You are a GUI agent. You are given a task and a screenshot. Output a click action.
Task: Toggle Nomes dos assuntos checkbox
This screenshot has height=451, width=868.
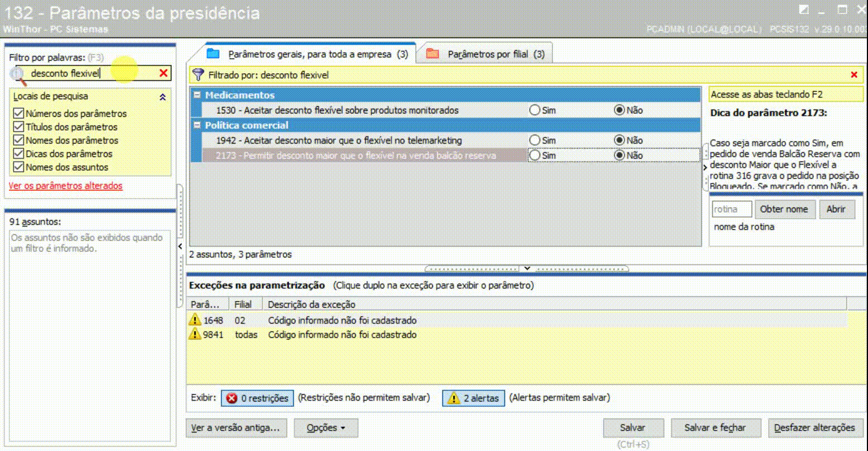[18, 167]
